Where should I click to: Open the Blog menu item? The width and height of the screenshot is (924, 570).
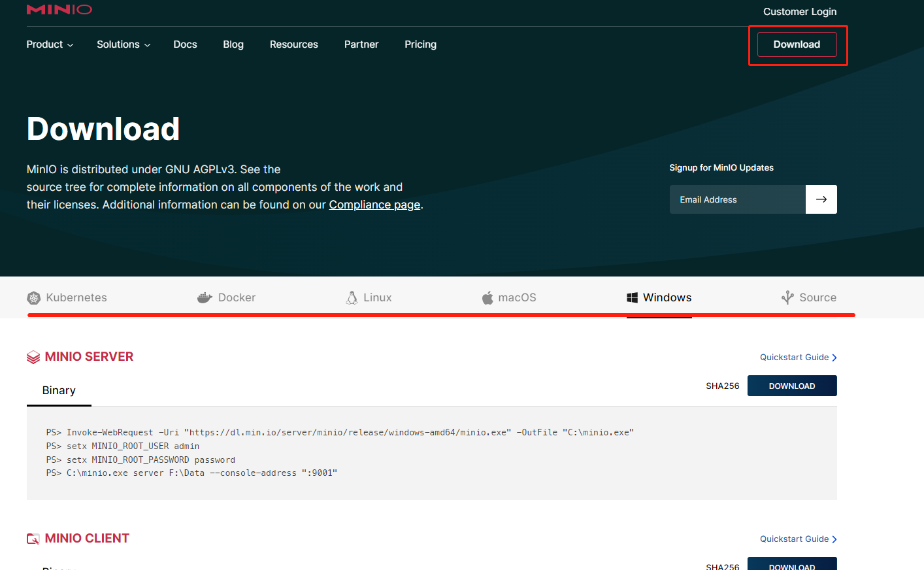(233, 44)
